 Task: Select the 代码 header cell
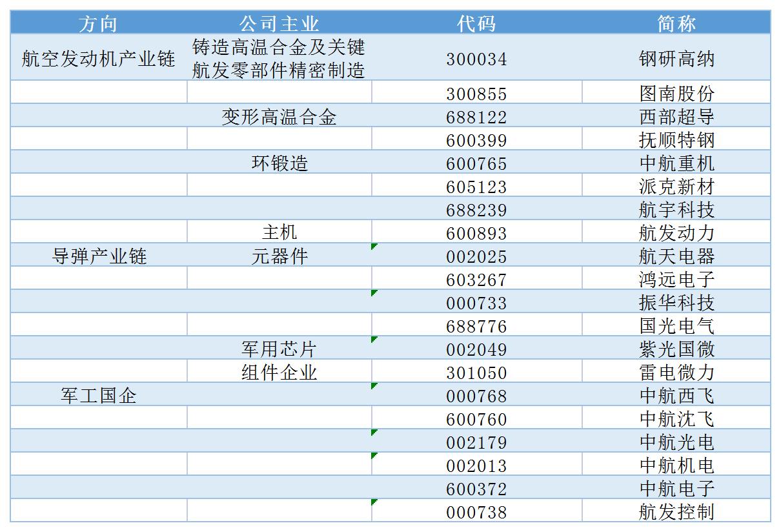pos(476,23)
